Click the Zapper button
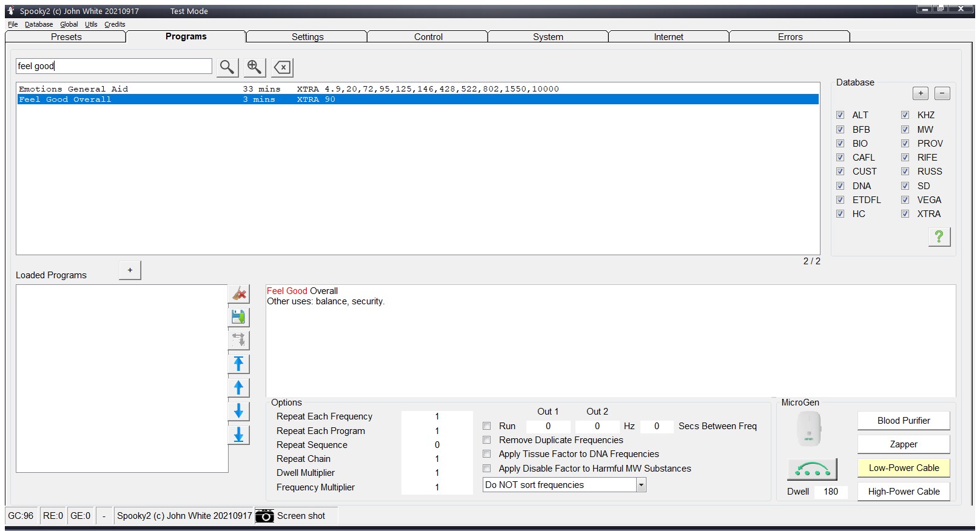This screenshot has width=980, height=531. [904, 444]
